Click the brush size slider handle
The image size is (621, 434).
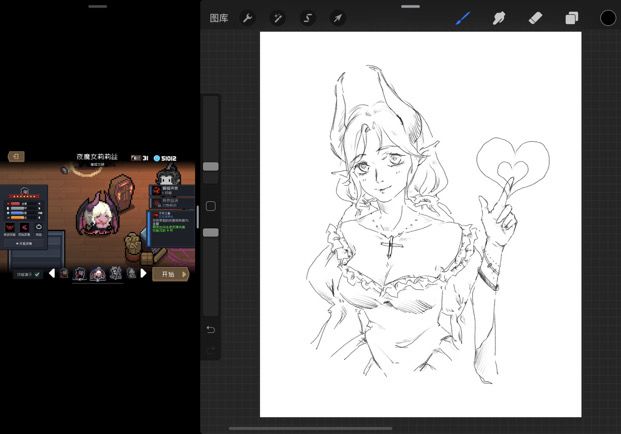tap(211, 167)
